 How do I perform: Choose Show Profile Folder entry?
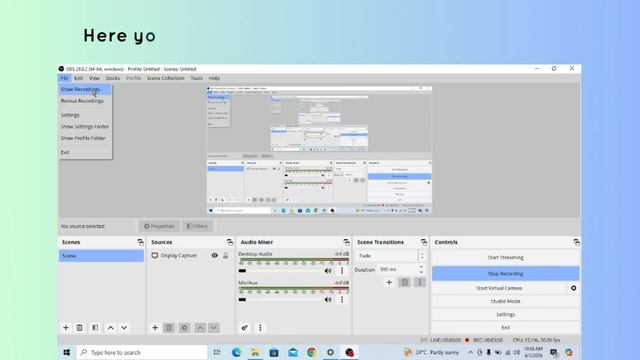coord(85,138)
